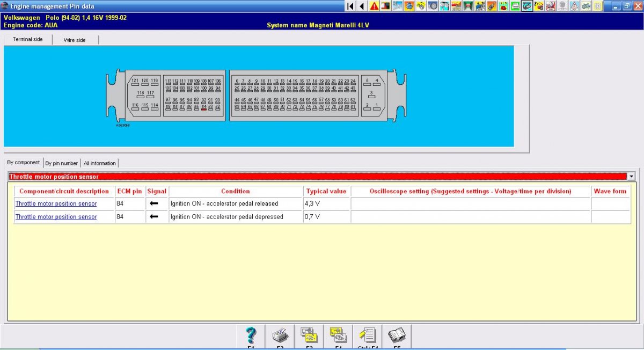Expand the Throttle motor position sensor dropdown

pyautogui.click(x=631, y=176)
